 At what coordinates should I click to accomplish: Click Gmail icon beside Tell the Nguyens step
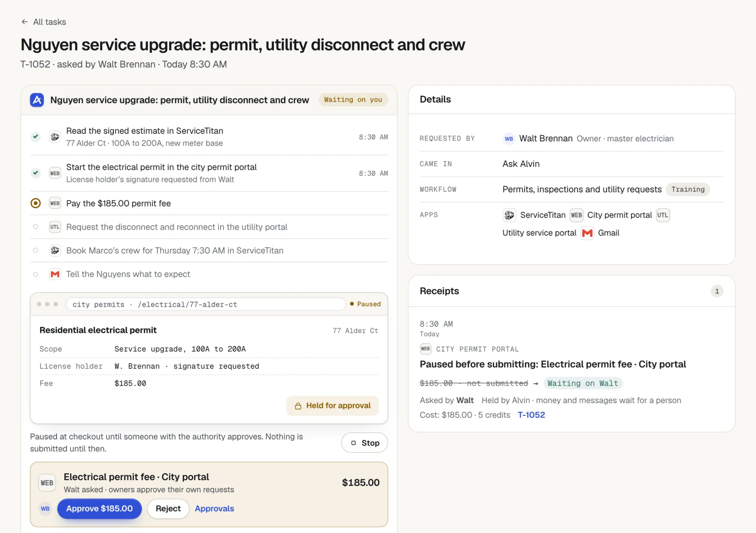(x=55, y=274)
